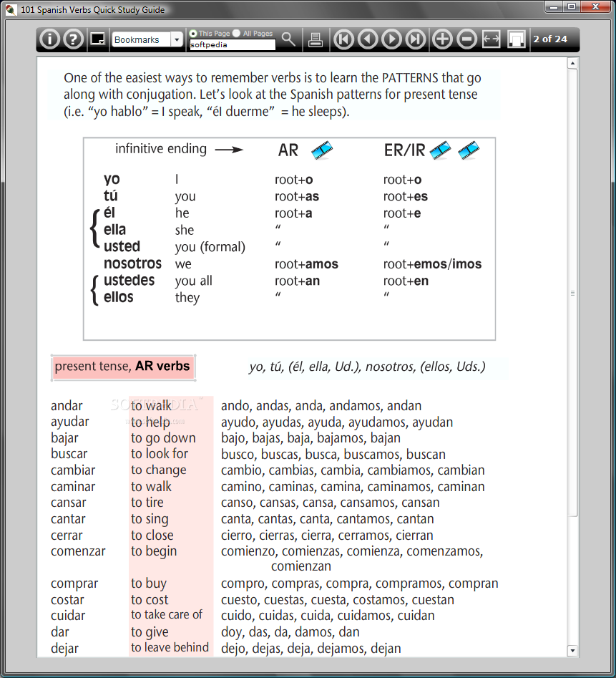
Task: Click the translation 'to take care of'
Action: pos(167,615)
